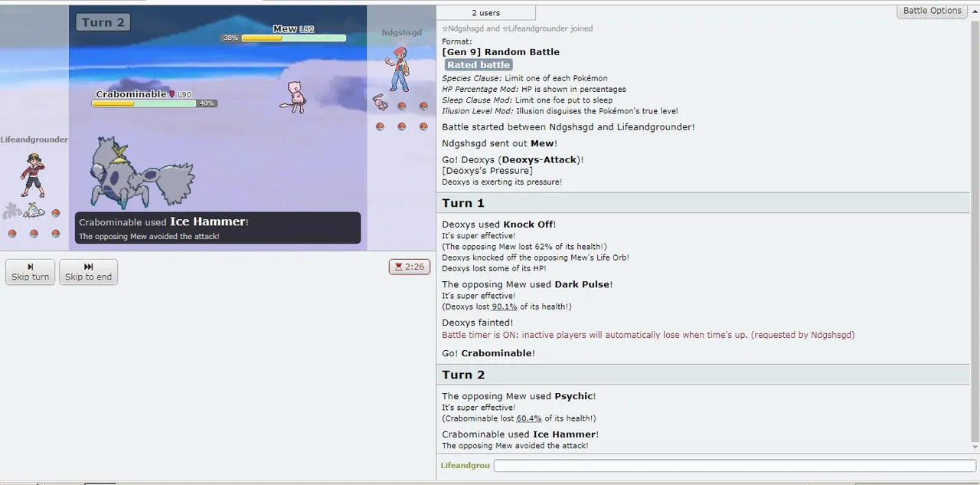This screenshot has width=980, height=485.
Task: Click the Crabominable team icon under Lifeandgrounder
Action: (x=33, y=211)
